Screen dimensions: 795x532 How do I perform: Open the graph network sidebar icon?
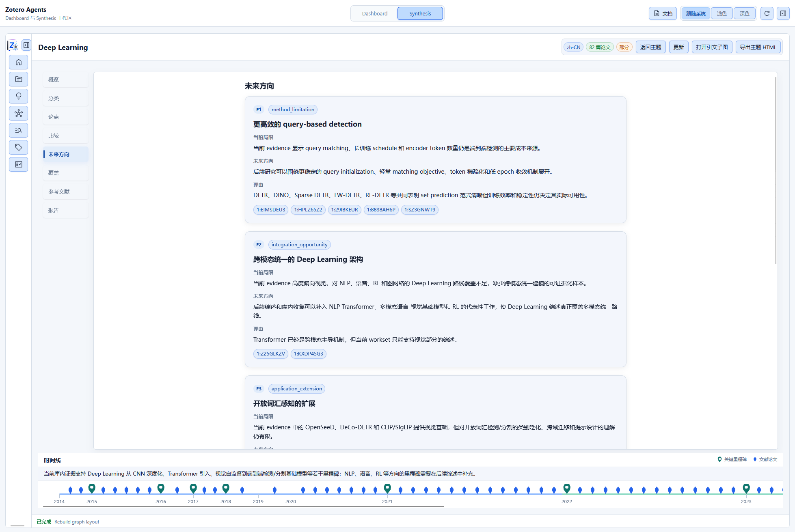[x=19, y=113]
